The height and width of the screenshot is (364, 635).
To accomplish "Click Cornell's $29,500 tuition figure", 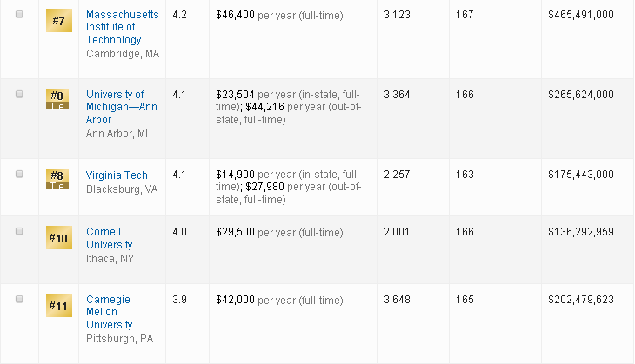I will [235, 233].
